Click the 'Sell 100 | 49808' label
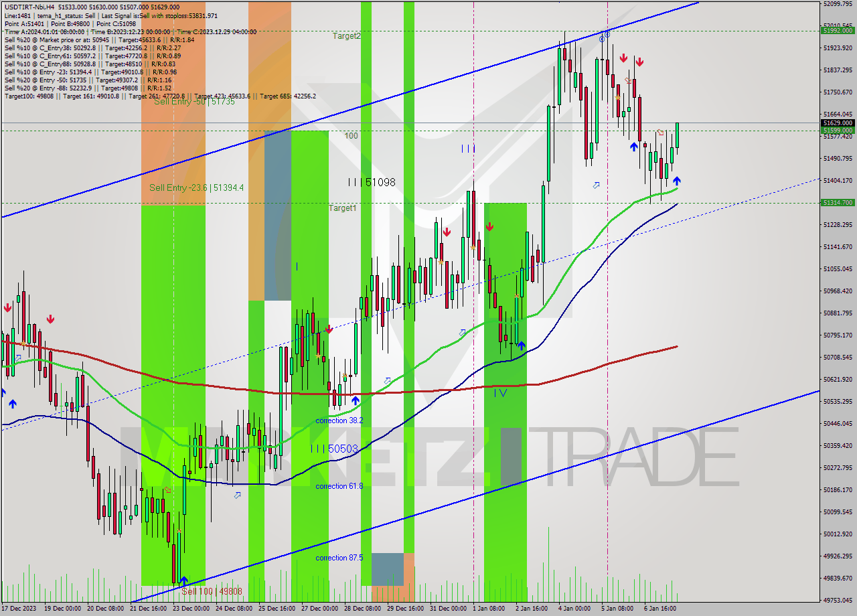 (212, 592)
